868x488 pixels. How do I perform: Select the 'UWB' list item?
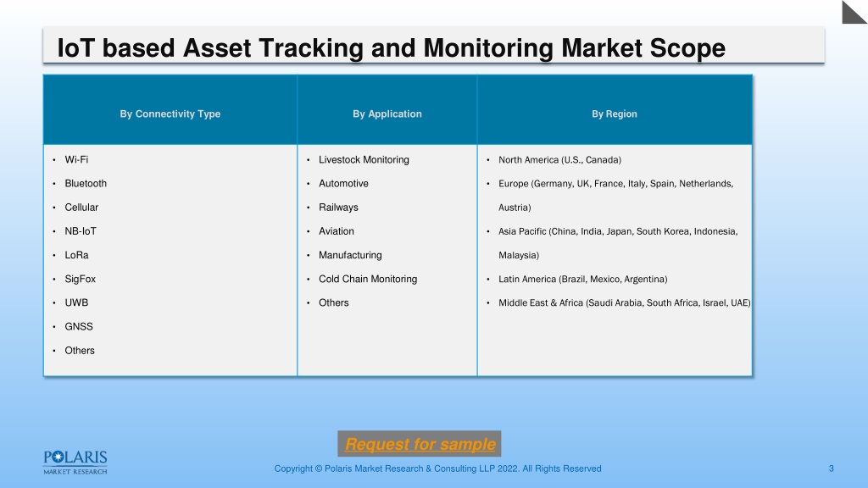(76, 302)
